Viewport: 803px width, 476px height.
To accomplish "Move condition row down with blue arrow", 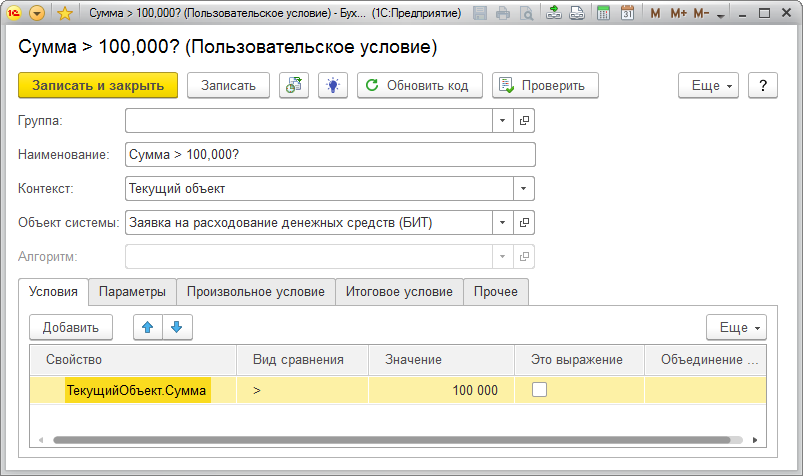I will (x=176, y=327).
